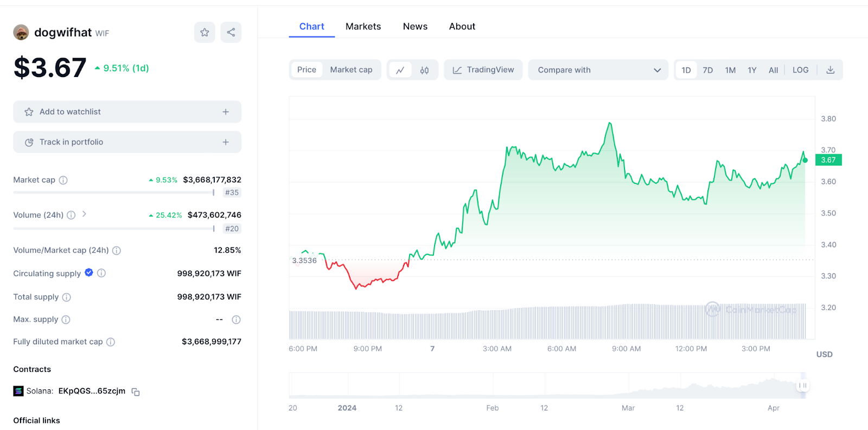The width and height of the screenshot is (868, 430).
Task: Switch to the Chart tab
Action: pyautogui.click(x=312, y=27)
